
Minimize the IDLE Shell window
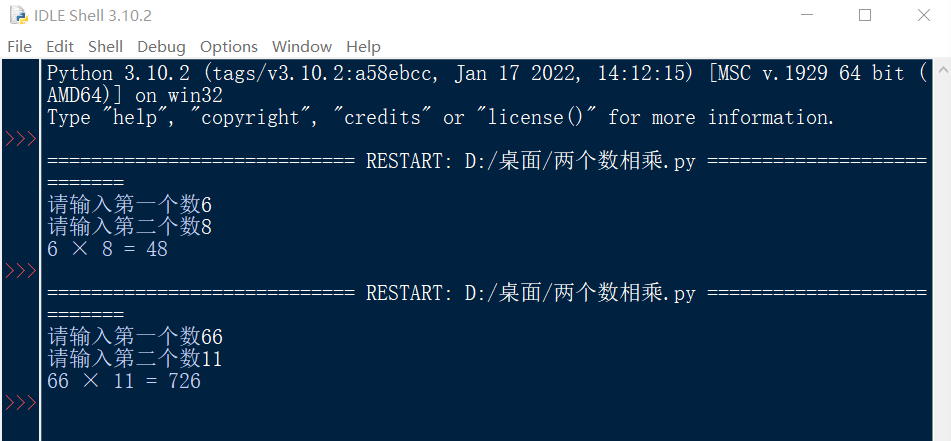807,15
